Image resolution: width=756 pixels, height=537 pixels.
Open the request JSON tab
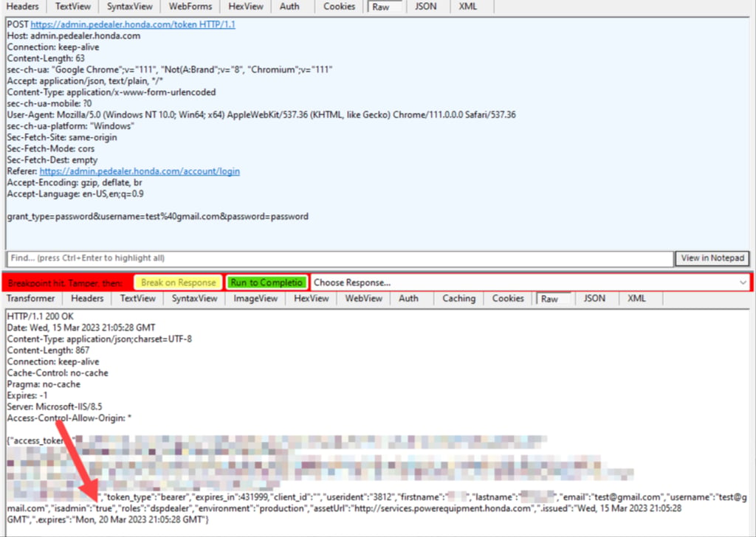click(426, 6)
